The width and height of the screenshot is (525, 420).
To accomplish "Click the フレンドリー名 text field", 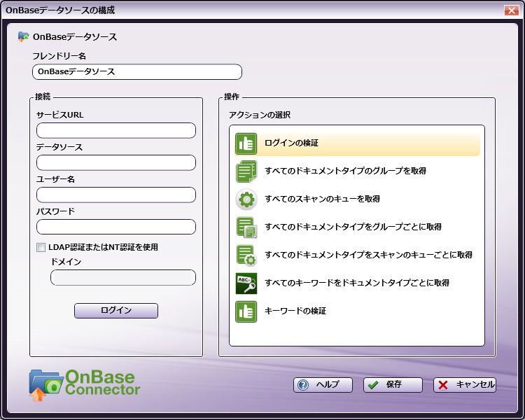I will (137, 72).
